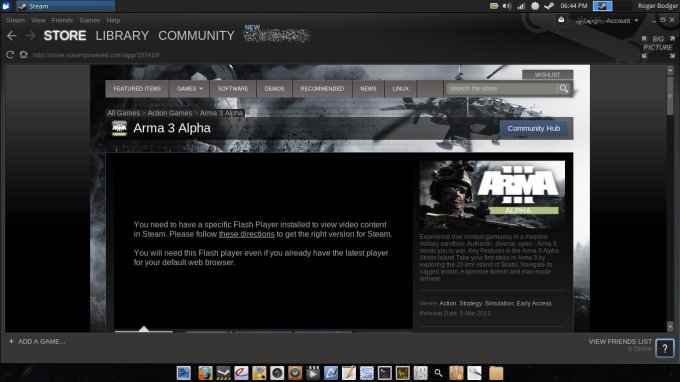Switch to the LIBRARY section

coord(122,36)
